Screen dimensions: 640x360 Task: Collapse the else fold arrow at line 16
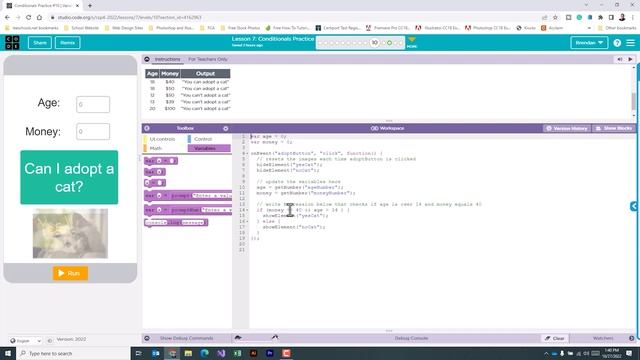[x=247, y=221]
